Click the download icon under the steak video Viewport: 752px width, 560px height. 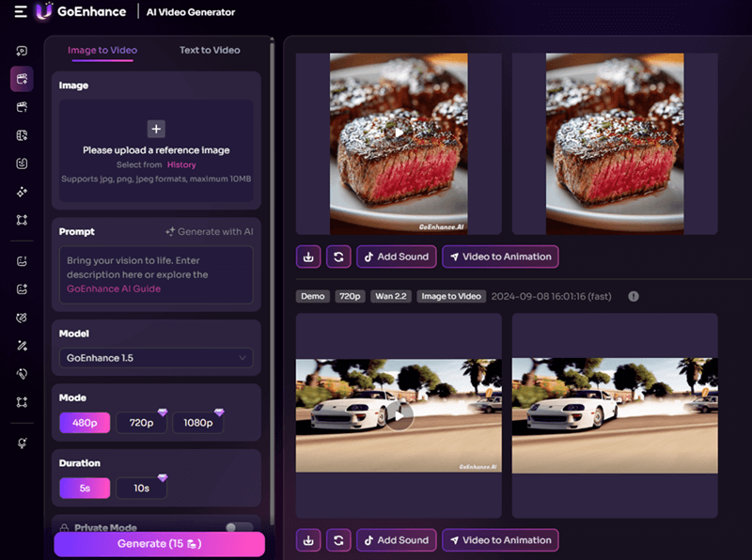pos(309,256)
